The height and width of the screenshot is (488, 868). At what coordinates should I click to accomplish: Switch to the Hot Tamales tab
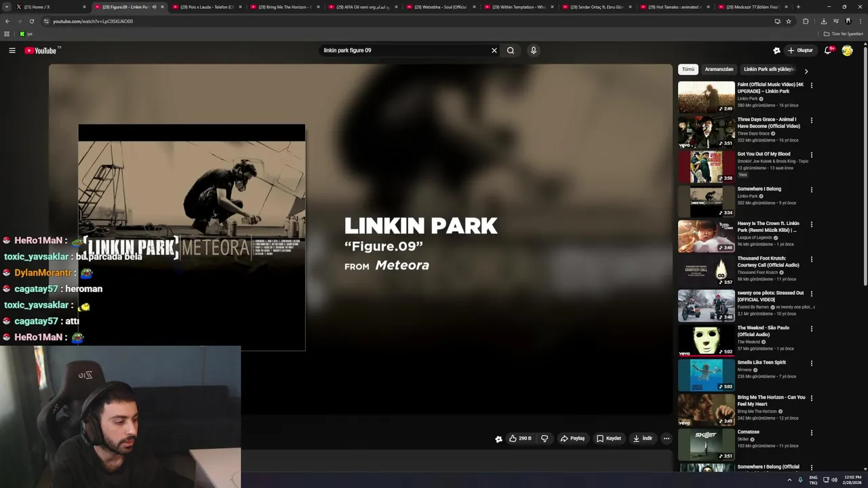[x=673, y=7]
